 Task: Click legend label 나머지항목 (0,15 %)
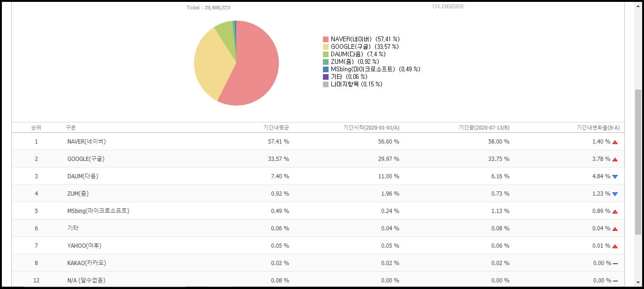[357, 84]
